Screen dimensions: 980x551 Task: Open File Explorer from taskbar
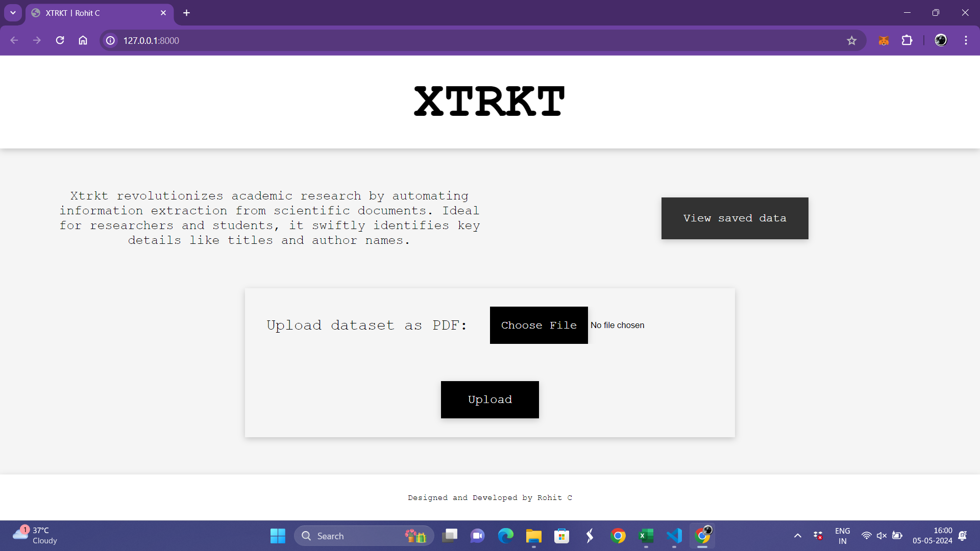pyautogui.click(x=533, y=536)
